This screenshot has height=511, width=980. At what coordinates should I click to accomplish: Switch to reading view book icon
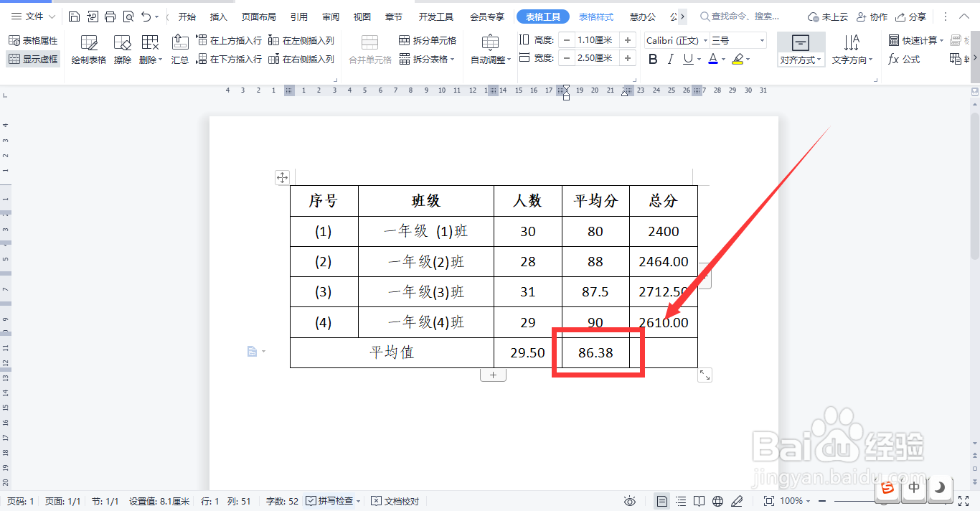pyautogui.click(x=699, y=501)
